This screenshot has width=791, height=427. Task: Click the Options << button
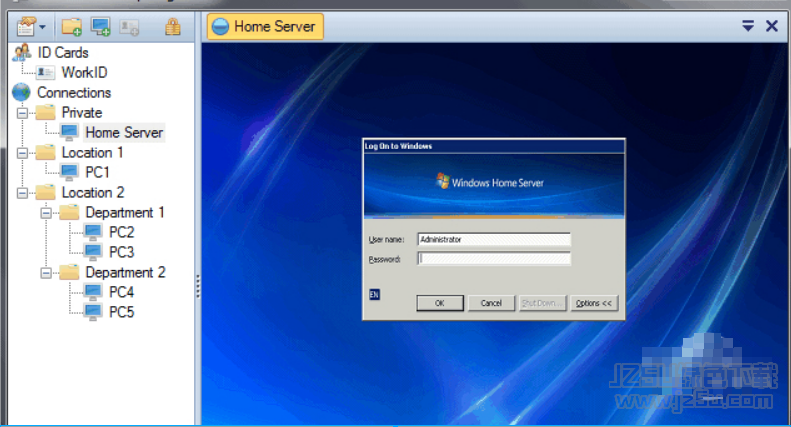click(594, 303)
